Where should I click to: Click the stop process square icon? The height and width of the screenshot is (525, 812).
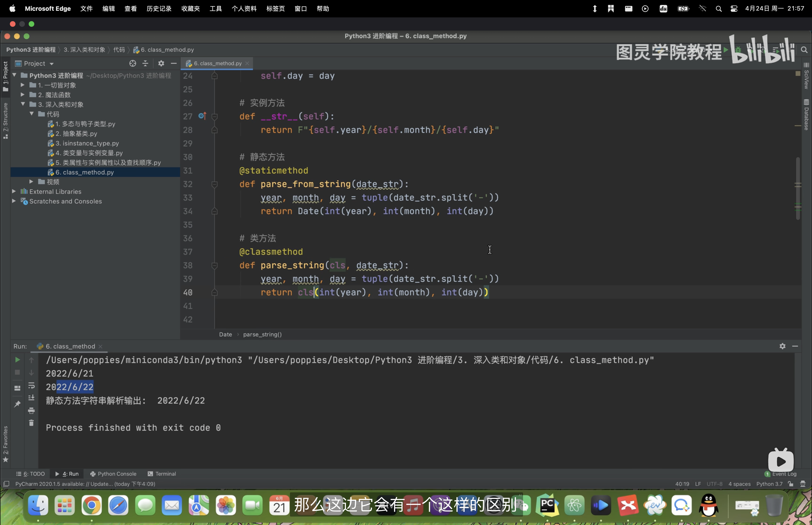tap(17, 373)
